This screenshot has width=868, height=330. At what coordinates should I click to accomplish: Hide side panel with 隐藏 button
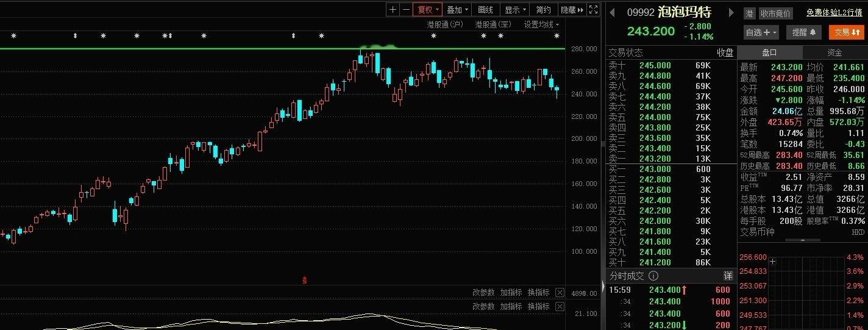tap(572, 10)
